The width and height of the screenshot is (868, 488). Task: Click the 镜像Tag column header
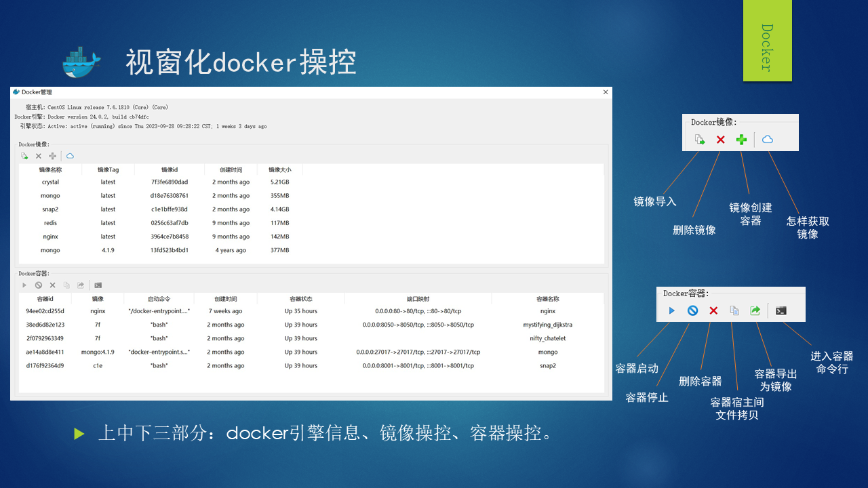108,169
